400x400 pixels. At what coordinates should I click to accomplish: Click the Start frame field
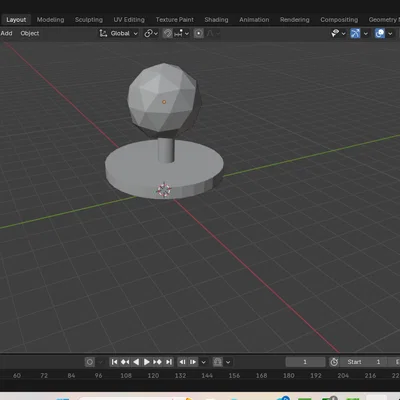[x=364, y=362]
